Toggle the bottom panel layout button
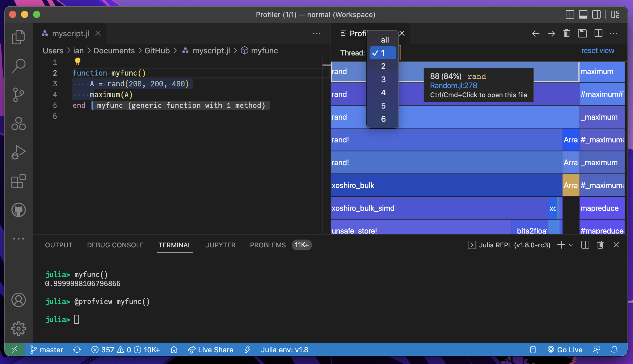 pyautogui.click(x=583, y=14)
